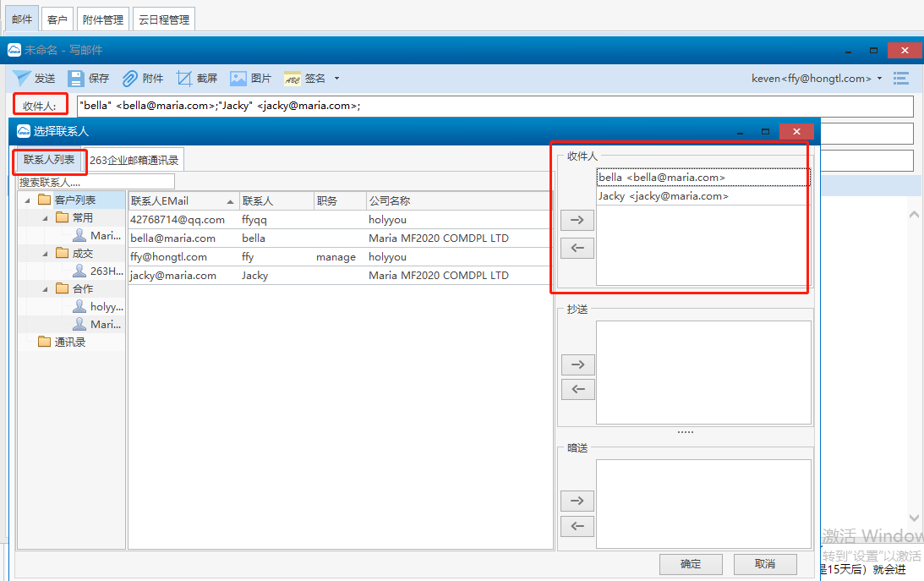Viewport: 924px width, 581px height.
Task: Select the 通讯录 folder in tree
Action: [69, 343]
